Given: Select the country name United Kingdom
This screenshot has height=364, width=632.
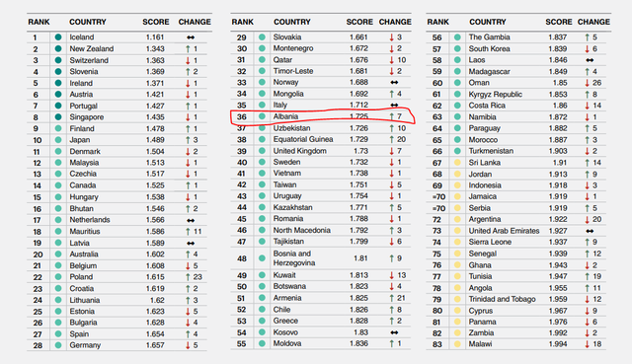Looking at the screenshot, I should 300,151.
